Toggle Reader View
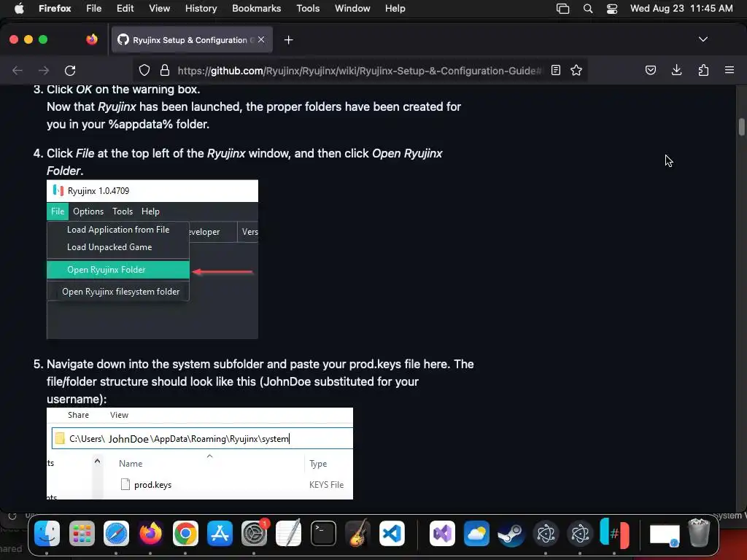 coord(555,71)
